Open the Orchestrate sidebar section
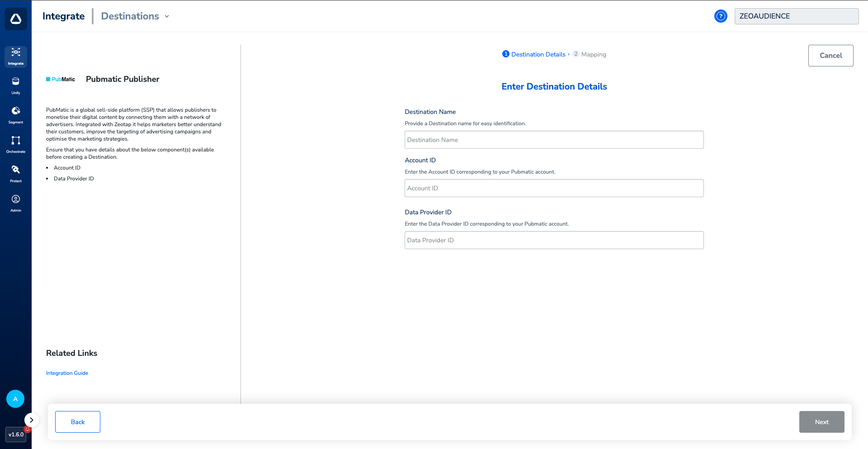868x449 pixels. tap(16, 145)
